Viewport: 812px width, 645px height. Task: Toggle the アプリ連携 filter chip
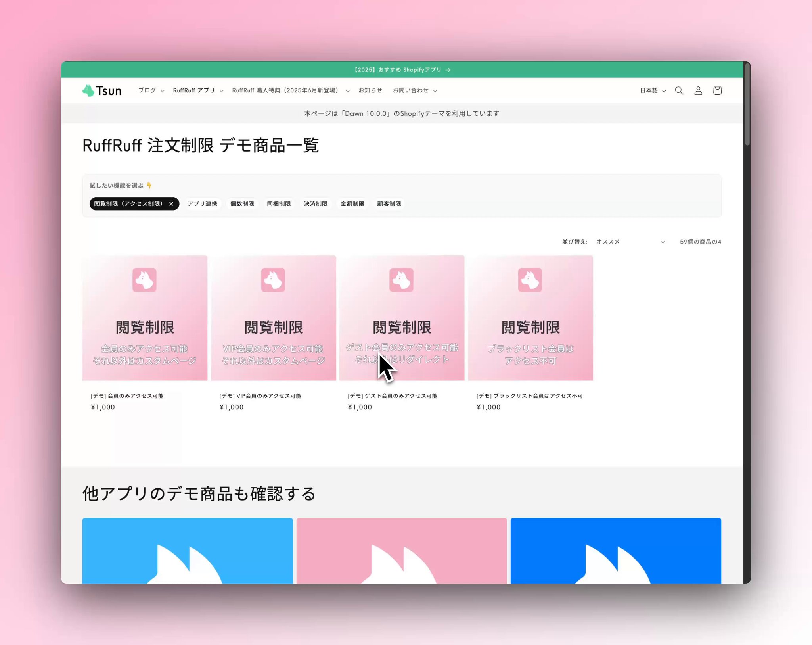[203, 204]
